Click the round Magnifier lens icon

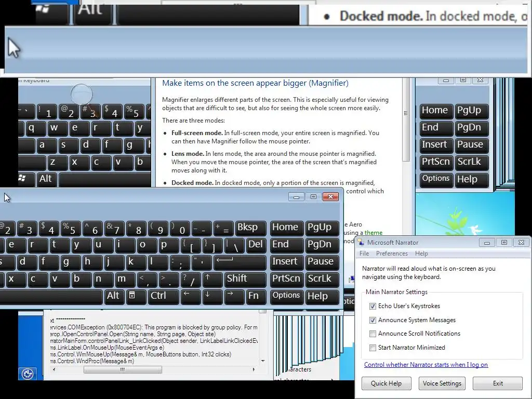click(82, 94)
